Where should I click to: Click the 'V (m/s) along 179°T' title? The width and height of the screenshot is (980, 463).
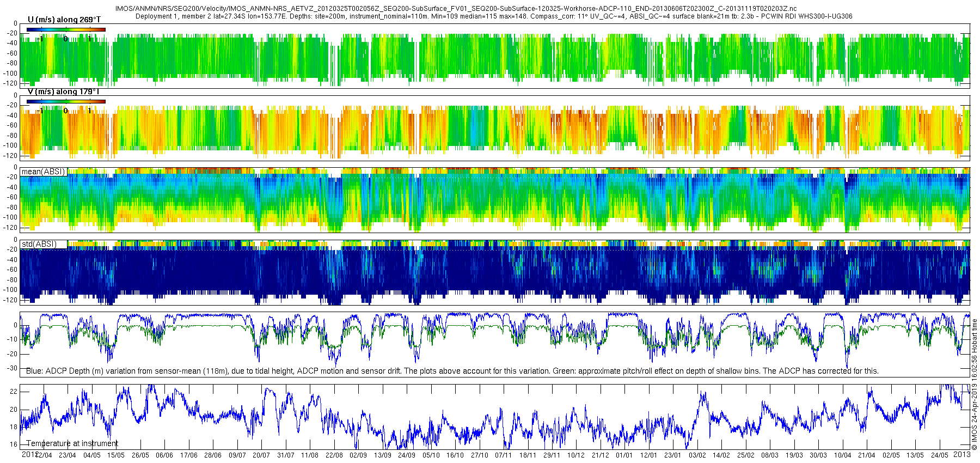[x=64, y=92]
